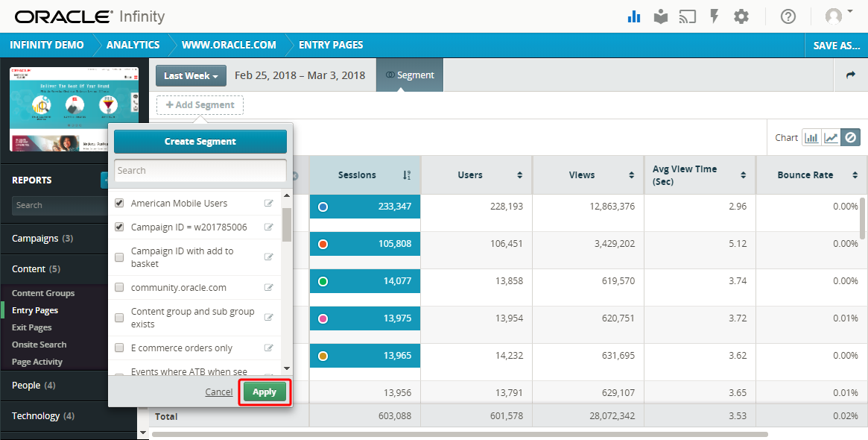Click the yellow circle marker for 13,965 sessions
868x440 pixels.
pyautogui.click(x=323, y=356)
